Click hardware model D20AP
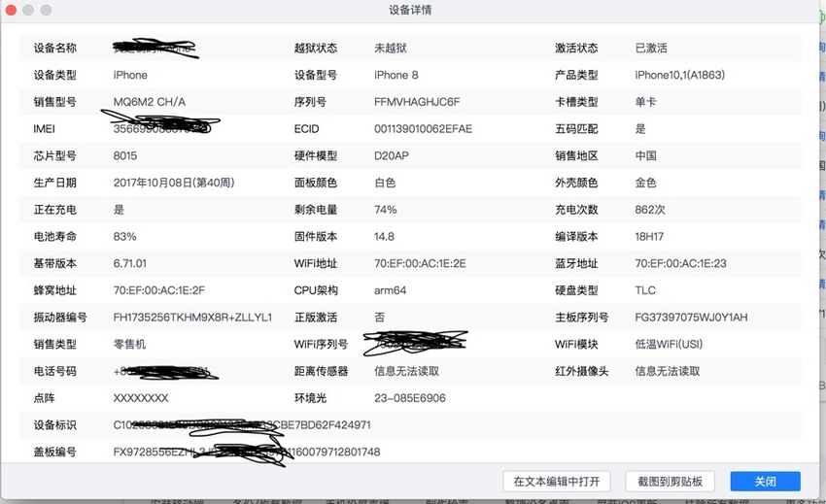826x504 pixels. point(392,155)
